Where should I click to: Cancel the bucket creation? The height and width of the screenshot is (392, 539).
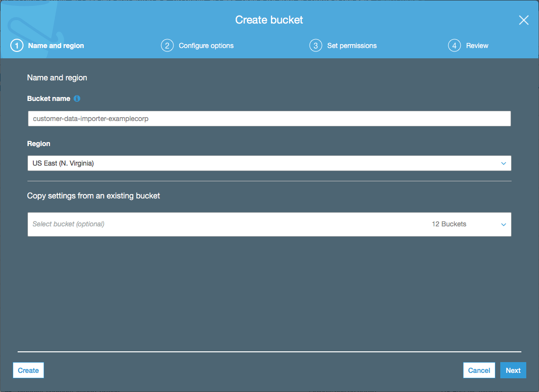tap(479, 370)
